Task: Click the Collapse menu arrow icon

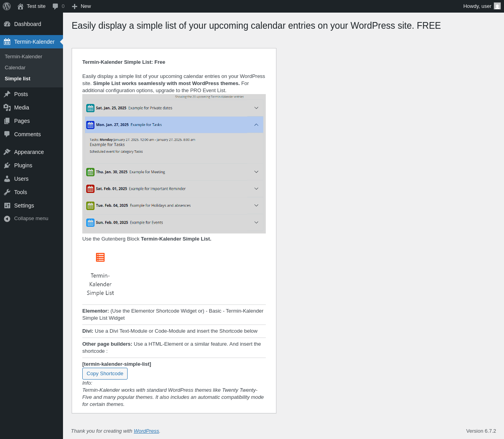Action: coord(7,219)
